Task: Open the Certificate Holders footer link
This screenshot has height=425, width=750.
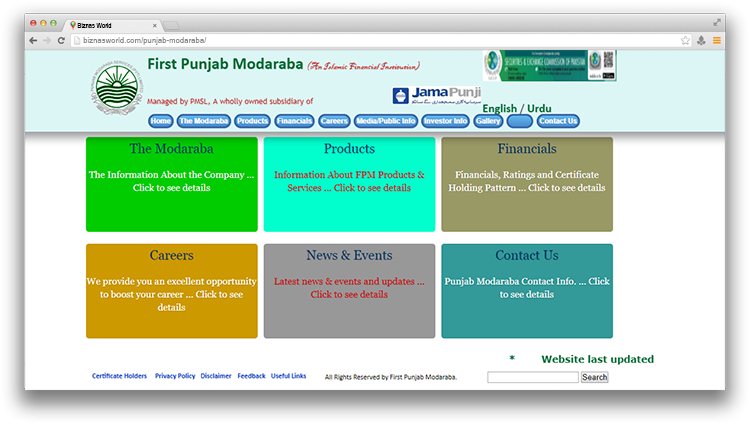Action: click(x=119, y=376)
